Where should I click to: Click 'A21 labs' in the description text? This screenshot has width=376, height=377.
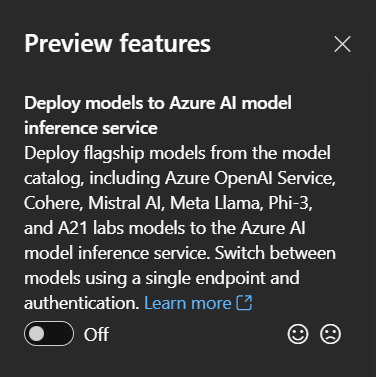[x=91, y=228]
